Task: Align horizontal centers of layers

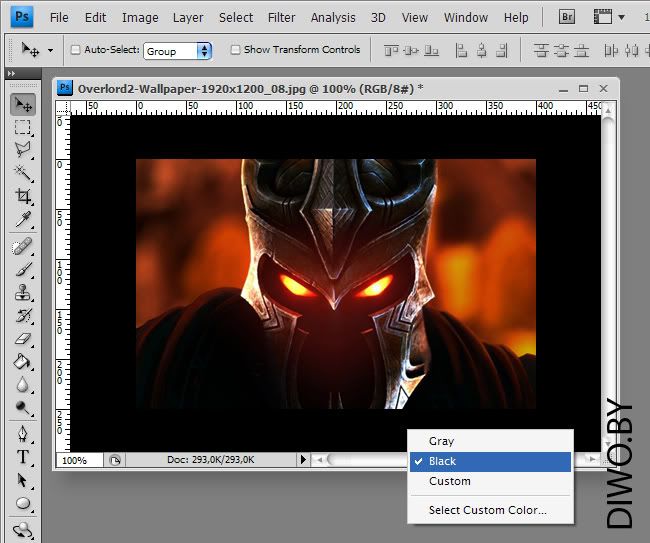Action: coord(481,51)
